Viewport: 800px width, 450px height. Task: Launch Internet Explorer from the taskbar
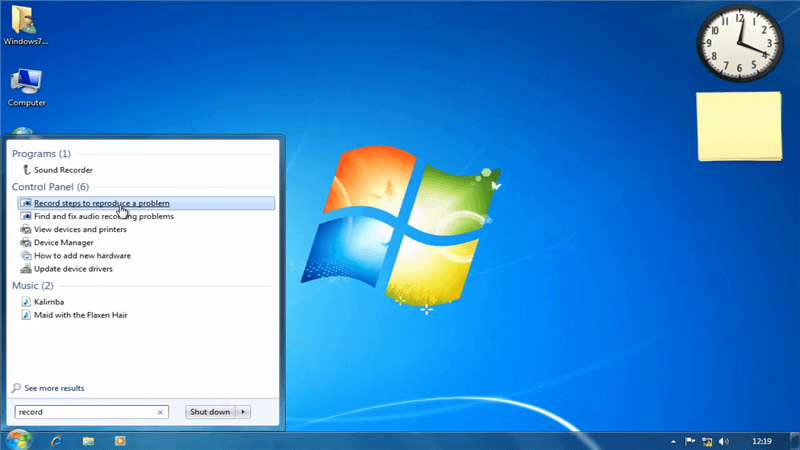(x=56, y=440)
